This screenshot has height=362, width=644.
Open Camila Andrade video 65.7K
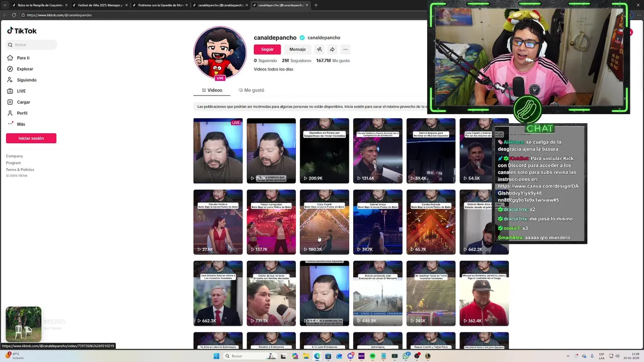click(431, 222)
